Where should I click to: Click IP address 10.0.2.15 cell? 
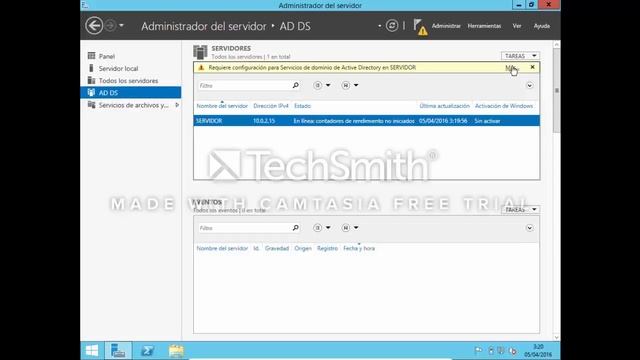coord(264,121)
